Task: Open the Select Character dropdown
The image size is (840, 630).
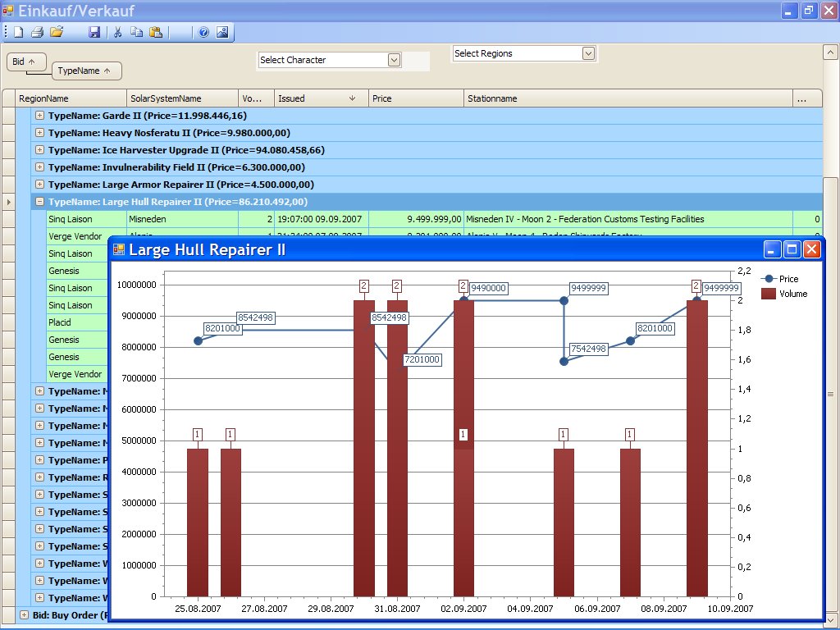Action: click(394, 60)
